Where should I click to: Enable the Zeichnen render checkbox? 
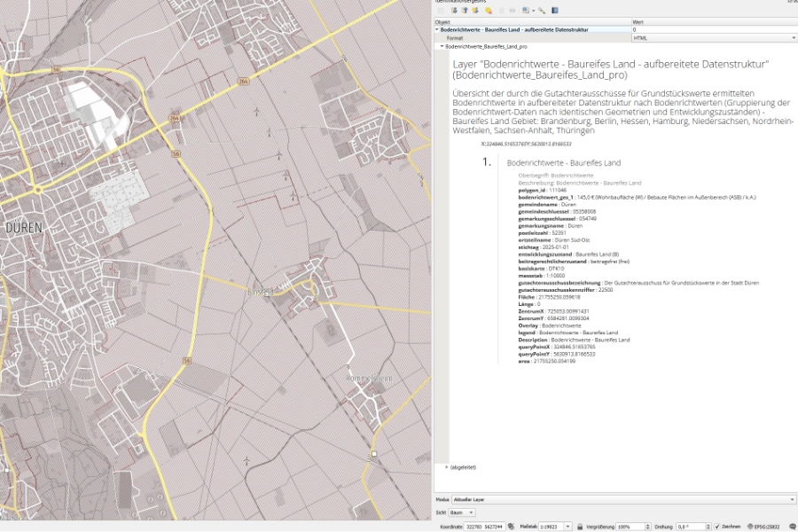[x=717, y=525]
